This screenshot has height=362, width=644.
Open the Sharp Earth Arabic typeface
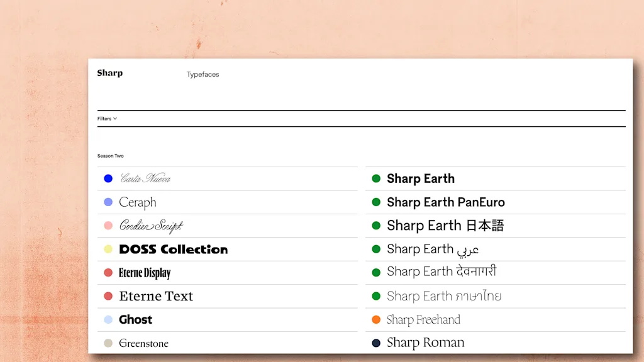(x=433, y=250)
